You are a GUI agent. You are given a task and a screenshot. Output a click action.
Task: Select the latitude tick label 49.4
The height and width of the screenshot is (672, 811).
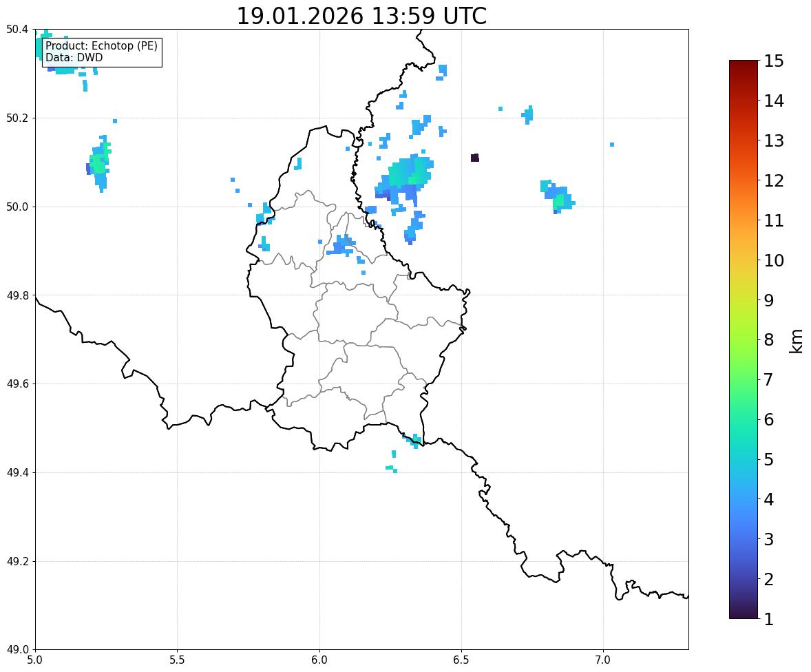[17, 472]
